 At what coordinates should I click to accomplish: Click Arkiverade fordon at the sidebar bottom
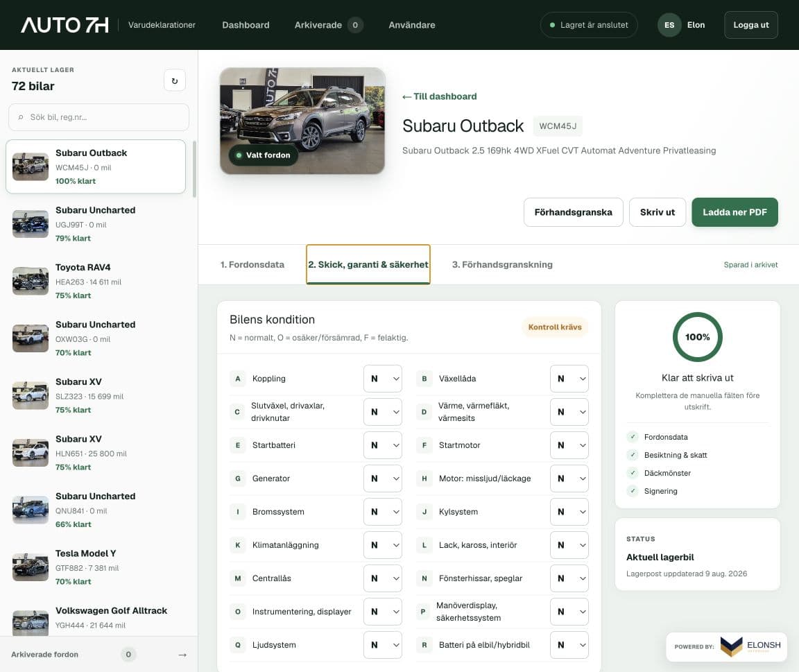pyautogui.click(x=99, y=655)
